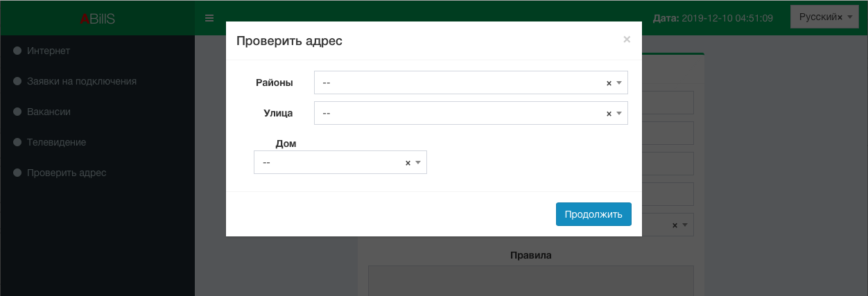Click the circle icon beside Телевидение

coord(18,142)
